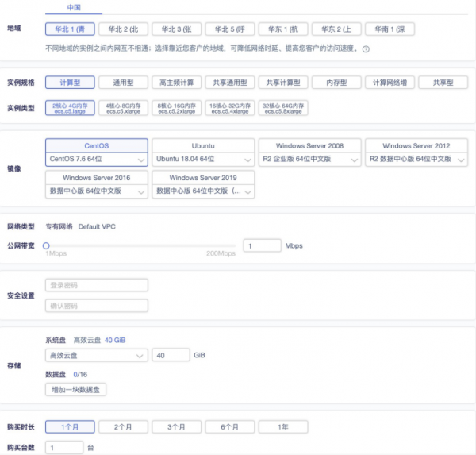Open the CentOS 7.6 64位 version dropdown
Viewport: 476px width, 455px height.
click(x=96, y=159)
